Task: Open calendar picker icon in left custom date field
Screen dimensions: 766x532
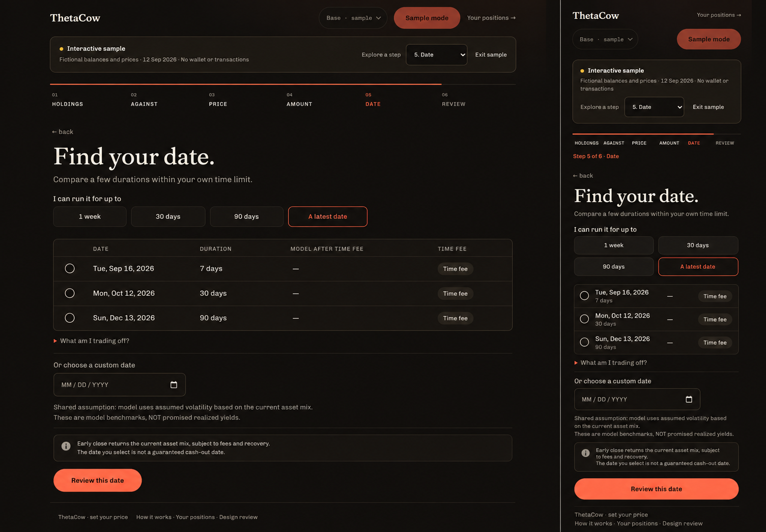Action: pyautogui.click(x=174, y=385)
